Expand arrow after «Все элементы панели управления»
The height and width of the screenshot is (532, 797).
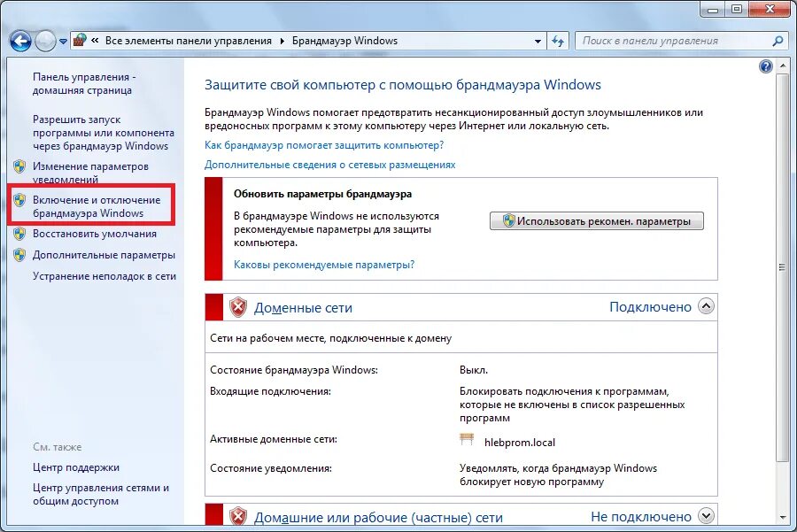tap(282, 41)
